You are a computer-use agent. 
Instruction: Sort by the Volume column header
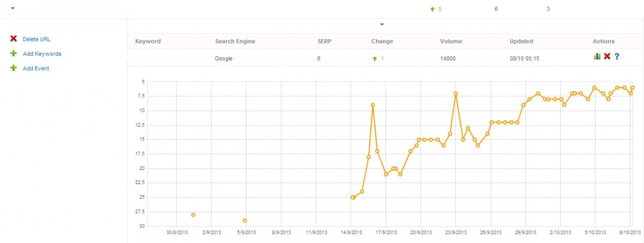451,41
